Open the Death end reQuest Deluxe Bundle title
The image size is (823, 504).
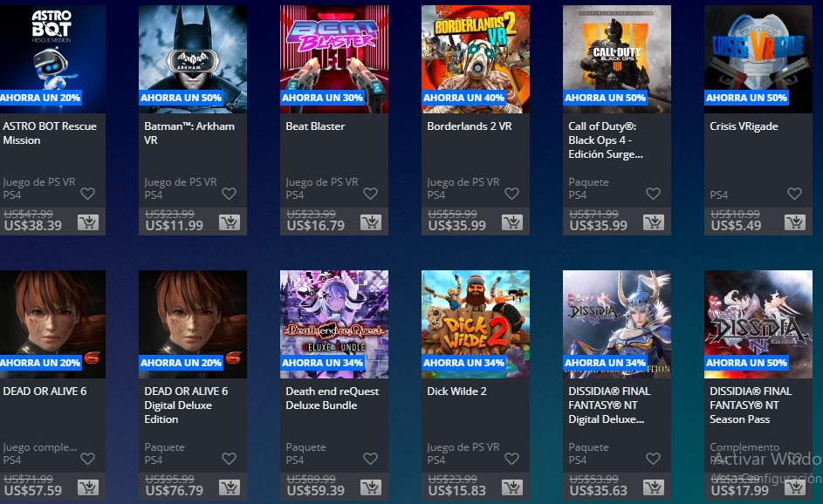click(x=333, y=398)
